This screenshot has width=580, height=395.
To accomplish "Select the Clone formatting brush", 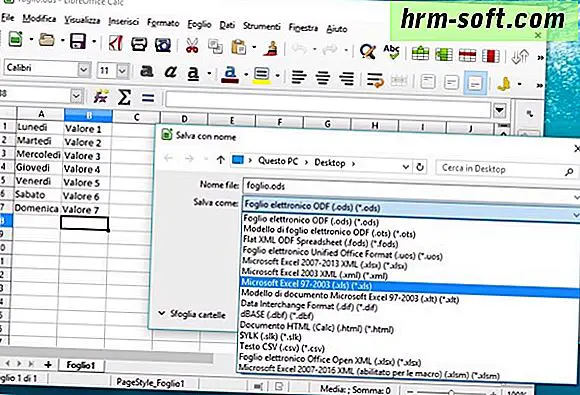I will (x=271, y=48).
